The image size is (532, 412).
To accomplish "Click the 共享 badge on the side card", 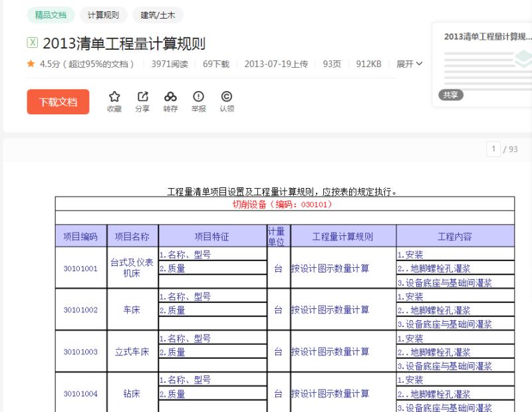I will (x=451, y=95).
